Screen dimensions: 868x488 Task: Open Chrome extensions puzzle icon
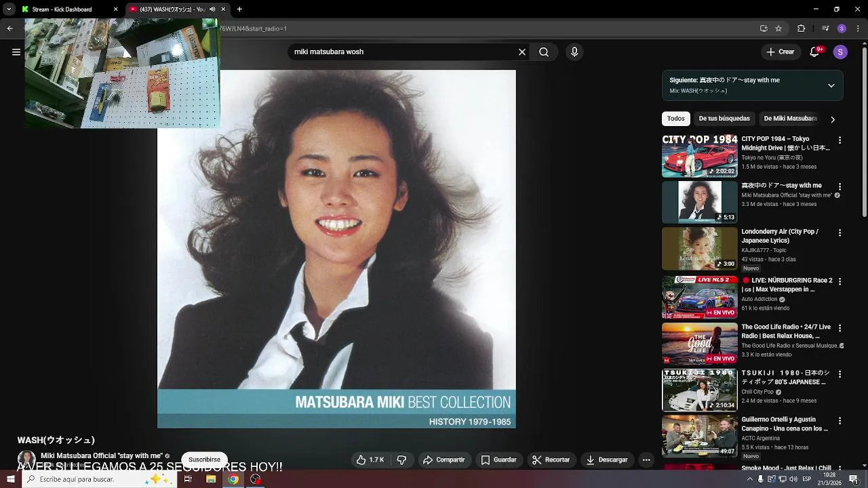point(801,28)
